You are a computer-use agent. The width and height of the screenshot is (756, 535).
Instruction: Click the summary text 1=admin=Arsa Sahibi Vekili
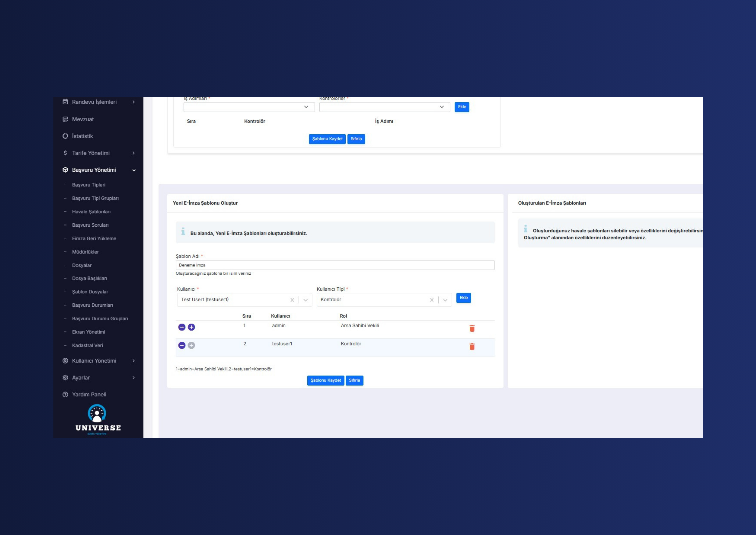click(x=224, y=369)
